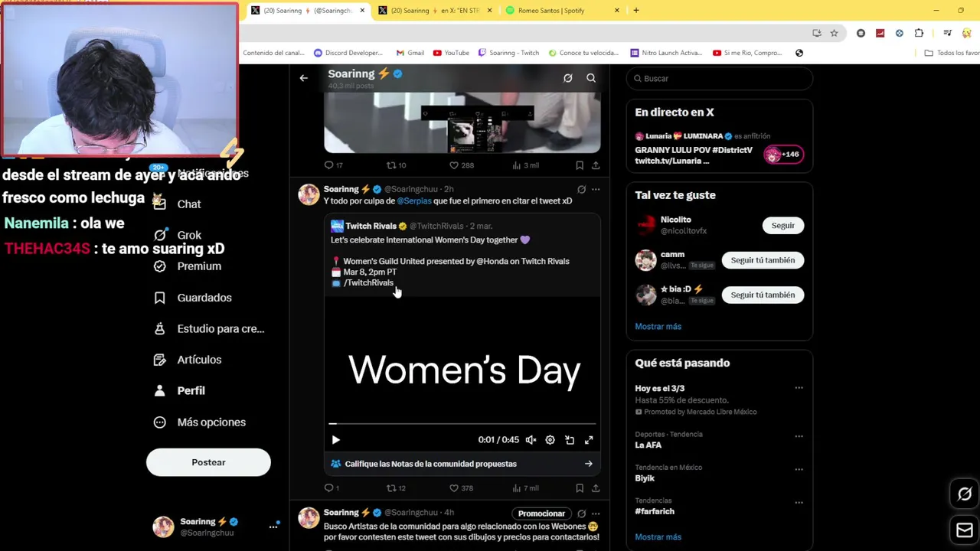The image size is (980, 551).
Task: Follow Nicolito with the Seguir button
Action: (782, 226)
